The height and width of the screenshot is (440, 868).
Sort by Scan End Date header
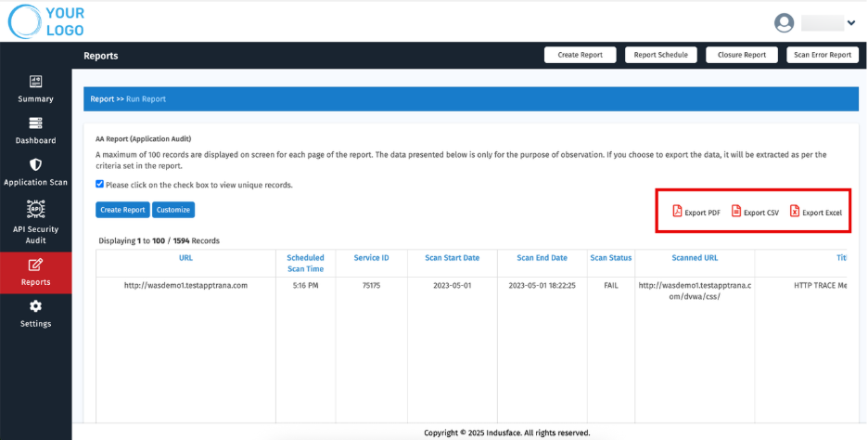542,258
